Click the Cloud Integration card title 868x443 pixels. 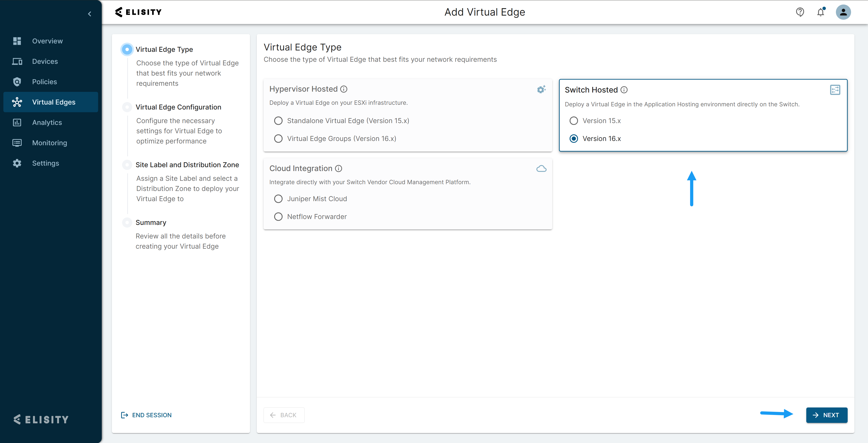(x=301, y=168)
